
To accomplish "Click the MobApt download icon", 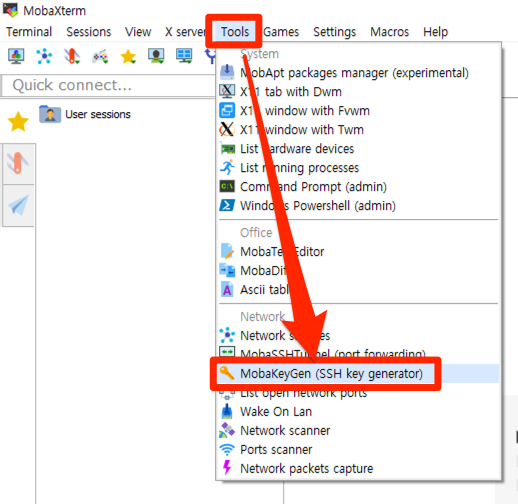I will click(x=227, y=72).
